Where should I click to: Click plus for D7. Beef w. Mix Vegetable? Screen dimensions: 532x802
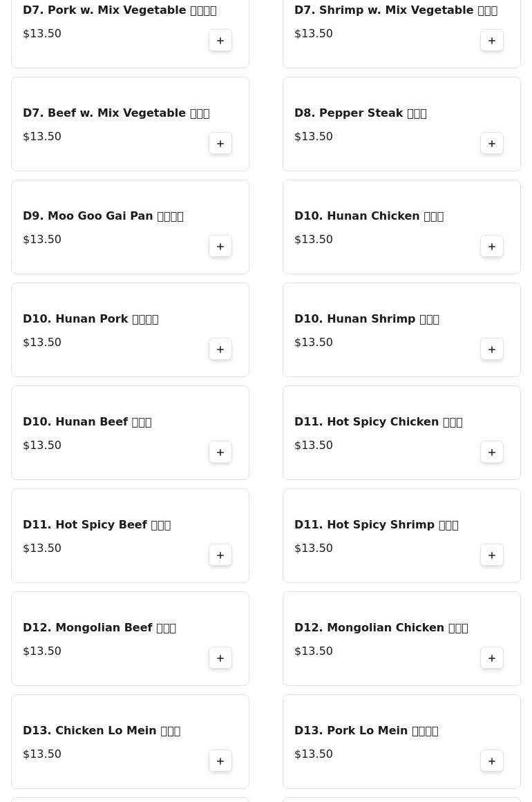click(220, 143)
